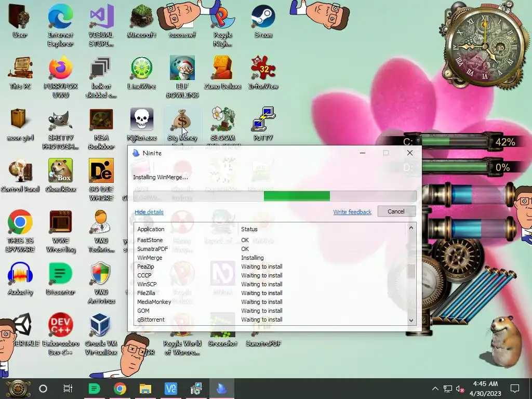Click details list scrollbar down arrow
The width and height of the screenshot is (532, 399).
click(x=411, y=320)
